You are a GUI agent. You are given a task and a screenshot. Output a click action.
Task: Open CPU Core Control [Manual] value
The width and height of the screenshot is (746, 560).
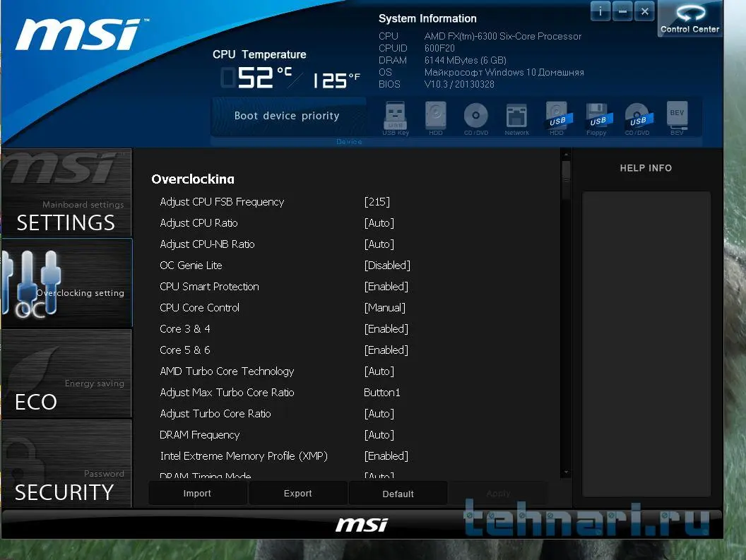pyautogui.click(x=384, y=308)
